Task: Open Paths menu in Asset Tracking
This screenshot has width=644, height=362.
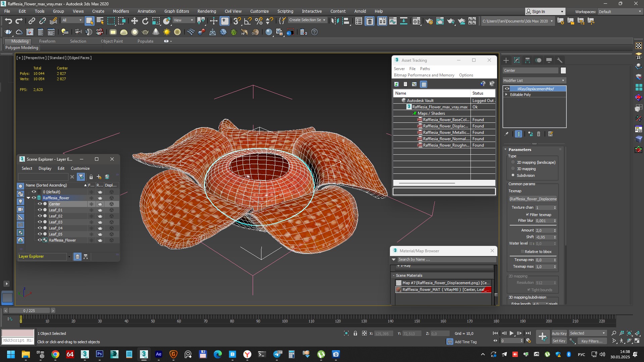Action: coord(425,69)
